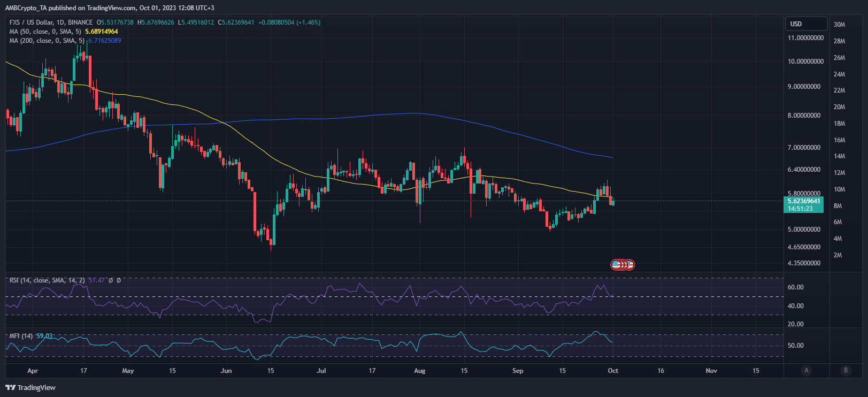
Task: Click the low value L5.49516012
Action: (196, 22)
